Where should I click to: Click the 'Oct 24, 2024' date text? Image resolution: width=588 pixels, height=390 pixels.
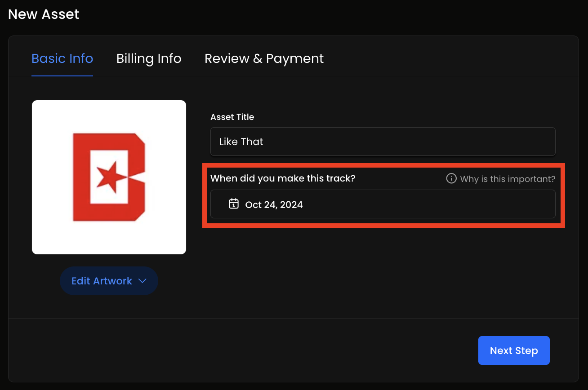point(274,204)
